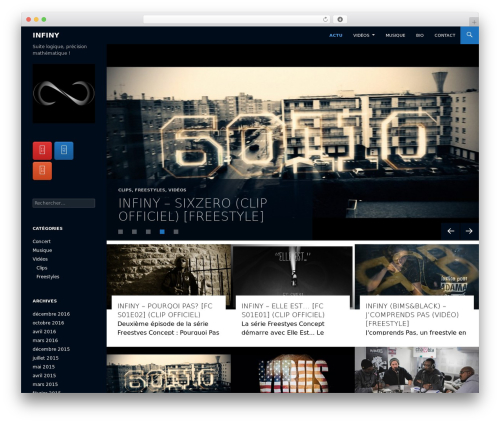The width and height of the screenshot is (500, 423).
Task: Click the 'Suite logique, précision mathématique' tagline
Action: tap(60, 50)
